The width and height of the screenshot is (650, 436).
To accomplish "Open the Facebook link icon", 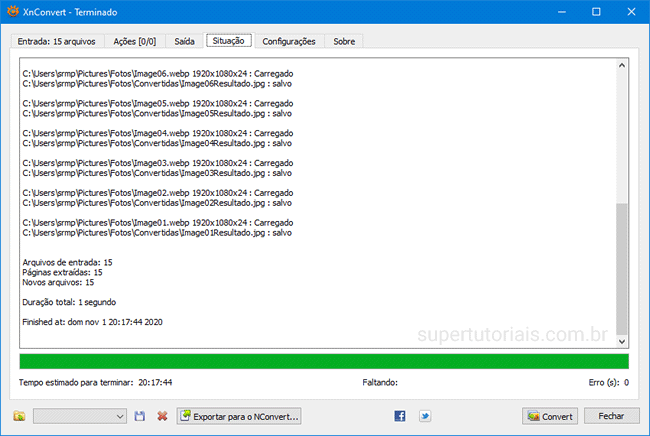I will [400, 415].
